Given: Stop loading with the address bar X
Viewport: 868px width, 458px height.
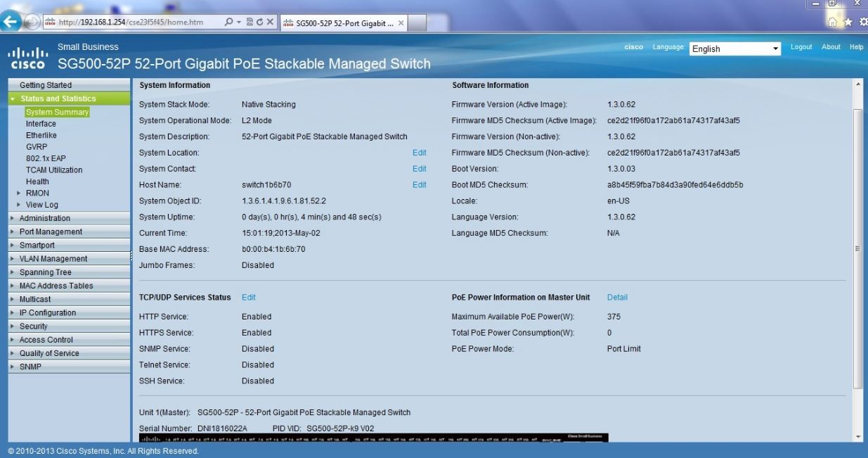Looking at the screenshot, I should point(269,23).
